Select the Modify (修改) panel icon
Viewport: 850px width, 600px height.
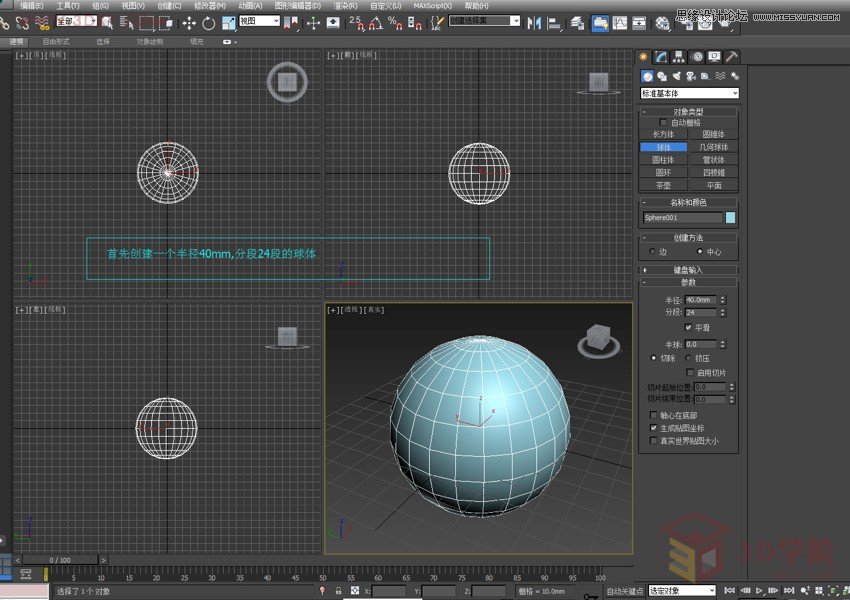tap(660, 57)
